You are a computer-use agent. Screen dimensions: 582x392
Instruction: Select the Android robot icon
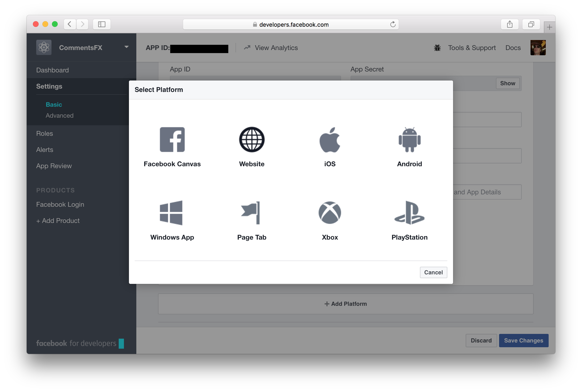pos(409,140)
